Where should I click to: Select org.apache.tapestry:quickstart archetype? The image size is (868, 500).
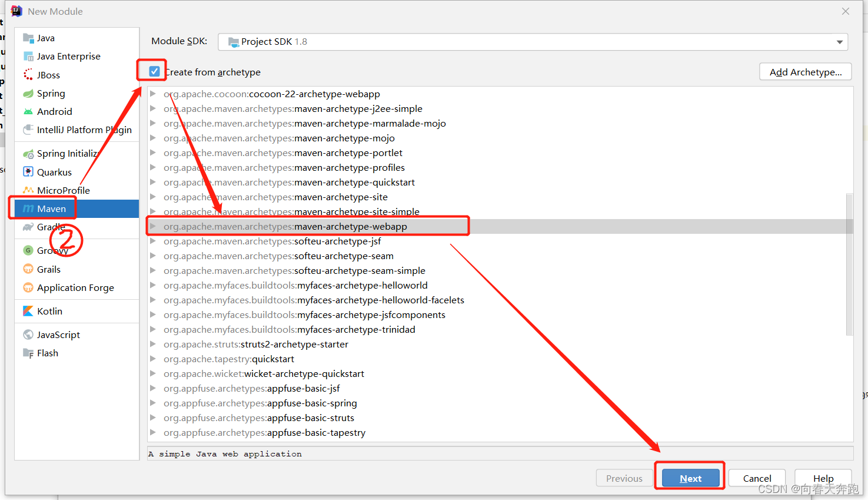tap(500, 359)
